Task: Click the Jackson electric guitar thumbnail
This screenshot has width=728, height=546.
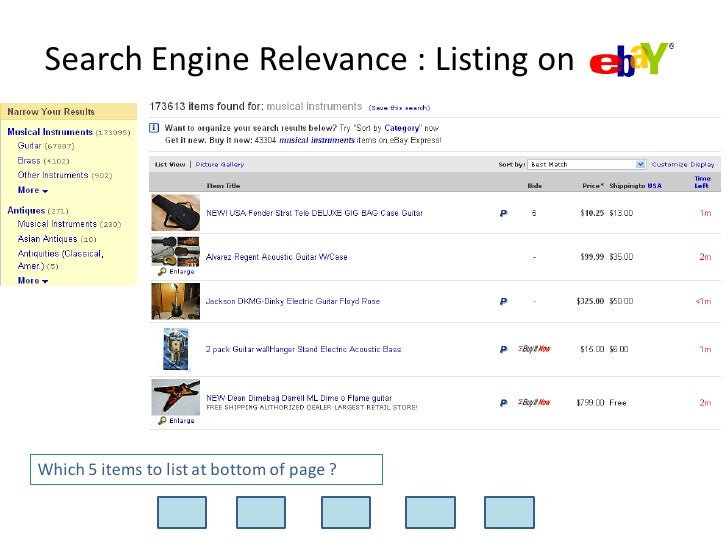Action: (176, 301)
